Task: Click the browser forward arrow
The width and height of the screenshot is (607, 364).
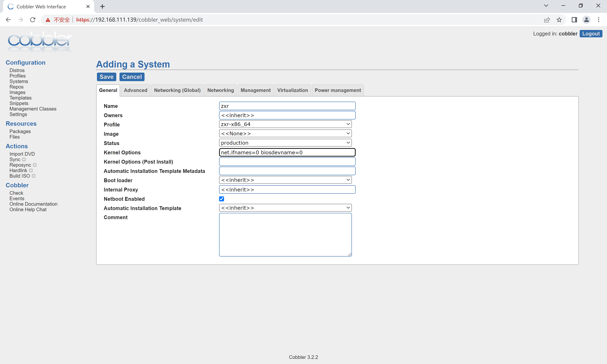Action: click(21, 20)
